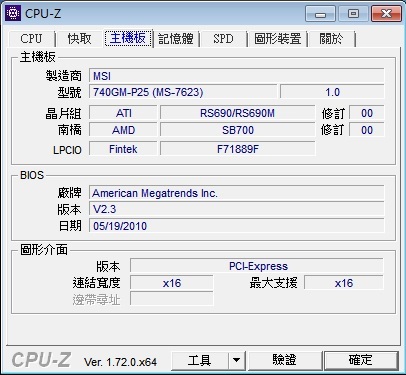Select the LPCIO value F71889F
Screen dimensions: 406x375
click(237, 149)
